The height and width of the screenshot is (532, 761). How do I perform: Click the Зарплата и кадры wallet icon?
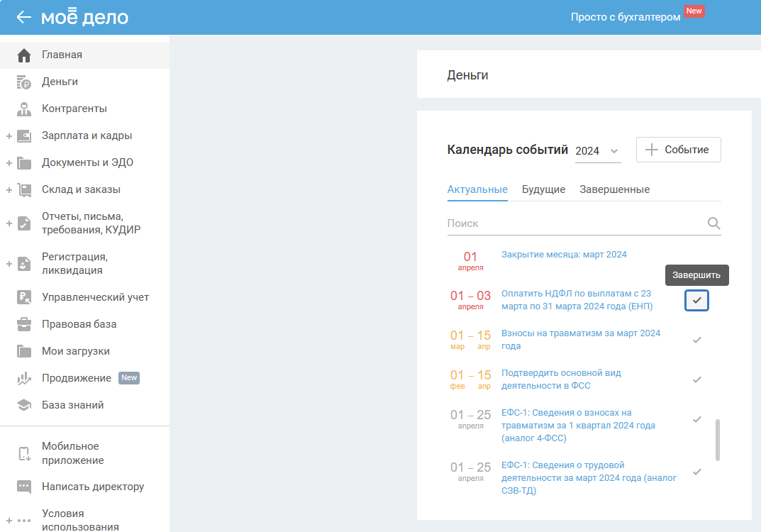tap(24, 136)
